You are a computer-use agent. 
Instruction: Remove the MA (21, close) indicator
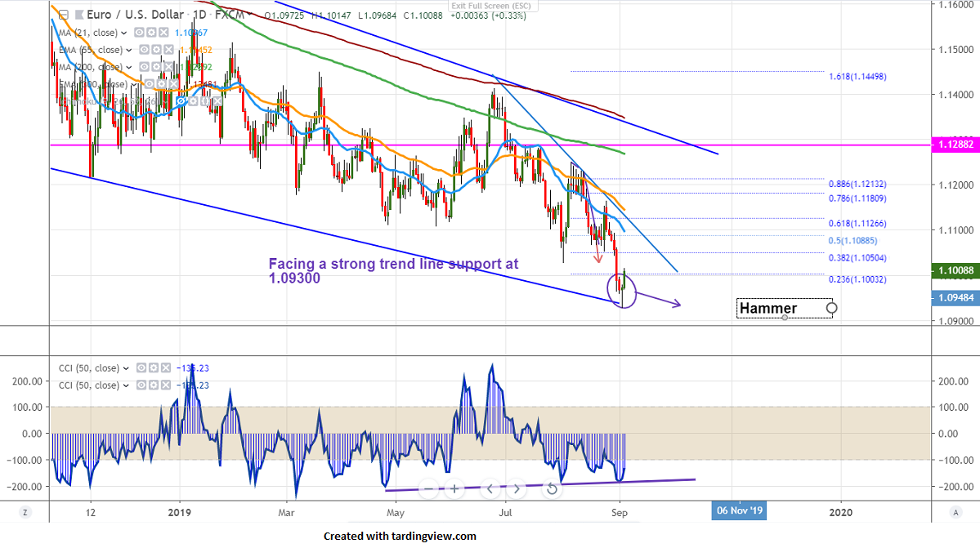click(163, 33)
